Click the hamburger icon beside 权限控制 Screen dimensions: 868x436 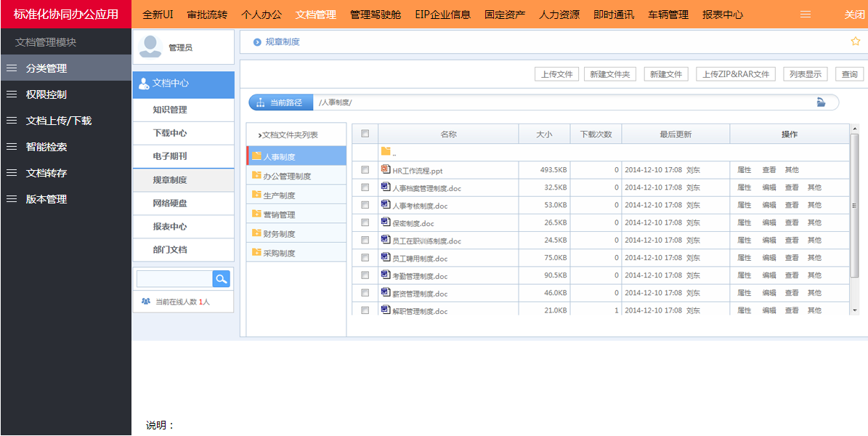11,94
